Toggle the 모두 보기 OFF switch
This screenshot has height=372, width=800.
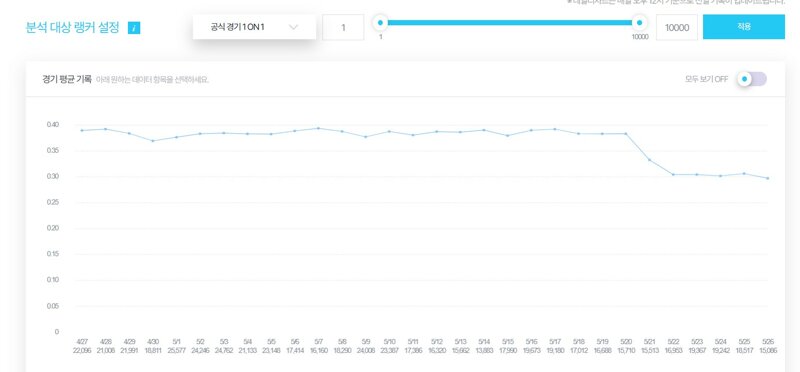coord(752,79)
